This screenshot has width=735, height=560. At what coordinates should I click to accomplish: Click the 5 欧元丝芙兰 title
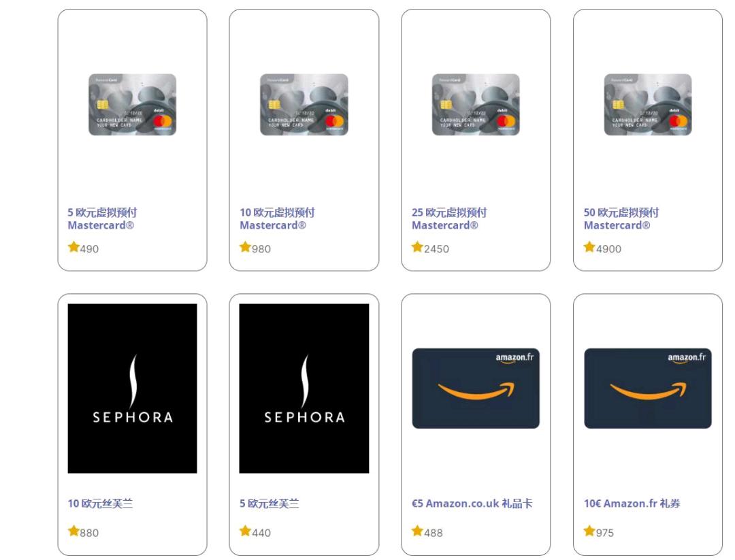click(269, 504)
